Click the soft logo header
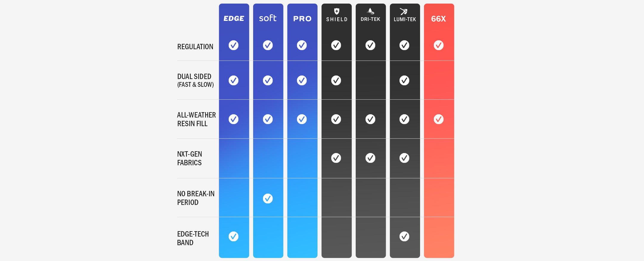Screen dimensions: 644x261 268,18
